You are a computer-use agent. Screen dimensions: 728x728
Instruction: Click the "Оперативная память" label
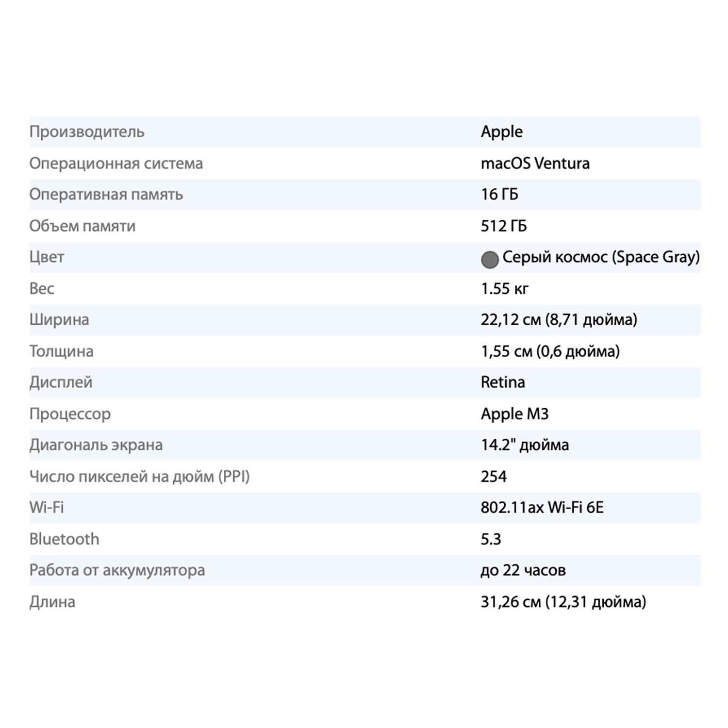click(106, 195)
